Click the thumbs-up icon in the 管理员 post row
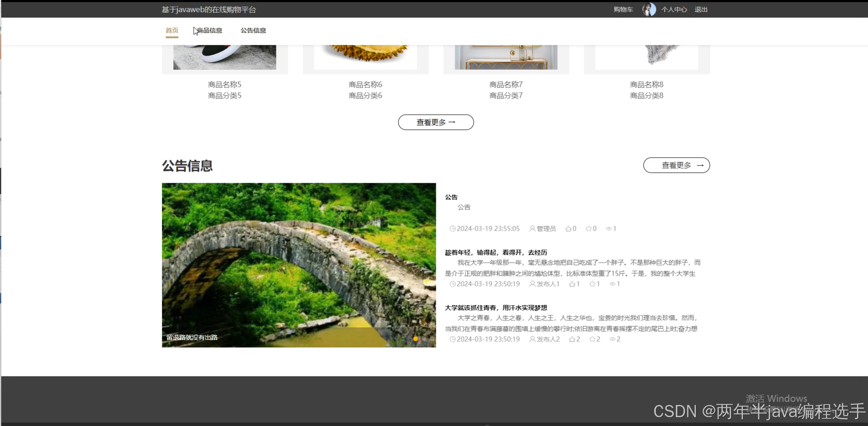 [x=568, y=229]
